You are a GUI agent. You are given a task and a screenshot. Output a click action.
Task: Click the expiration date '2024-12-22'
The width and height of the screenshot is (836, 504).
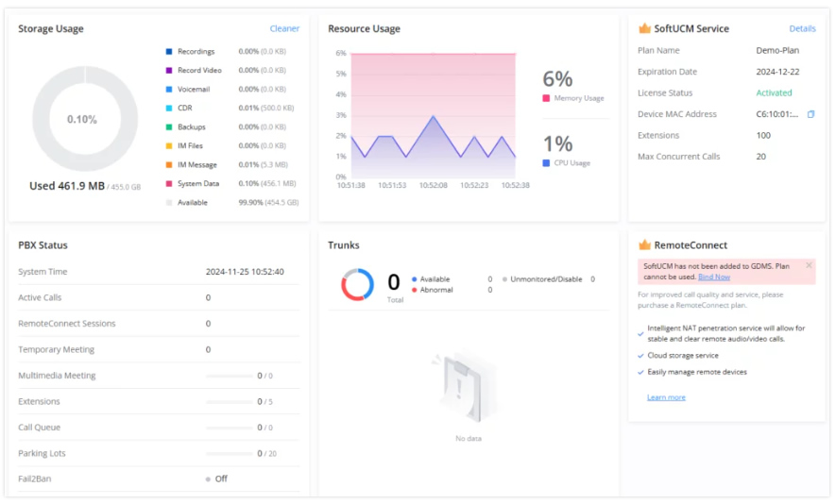(x=777, y=72)
